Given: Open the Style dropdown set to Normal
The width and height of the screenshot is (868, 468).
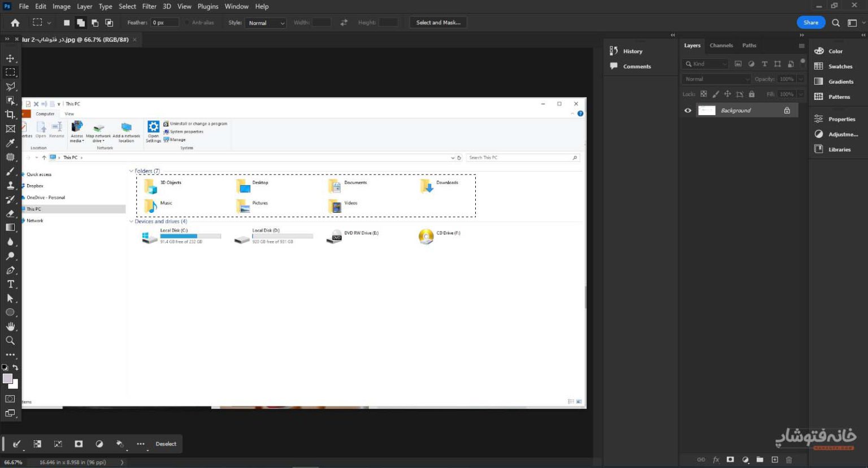Looking at the screenshot, I should pyautogui.click(x=266, y=23).
